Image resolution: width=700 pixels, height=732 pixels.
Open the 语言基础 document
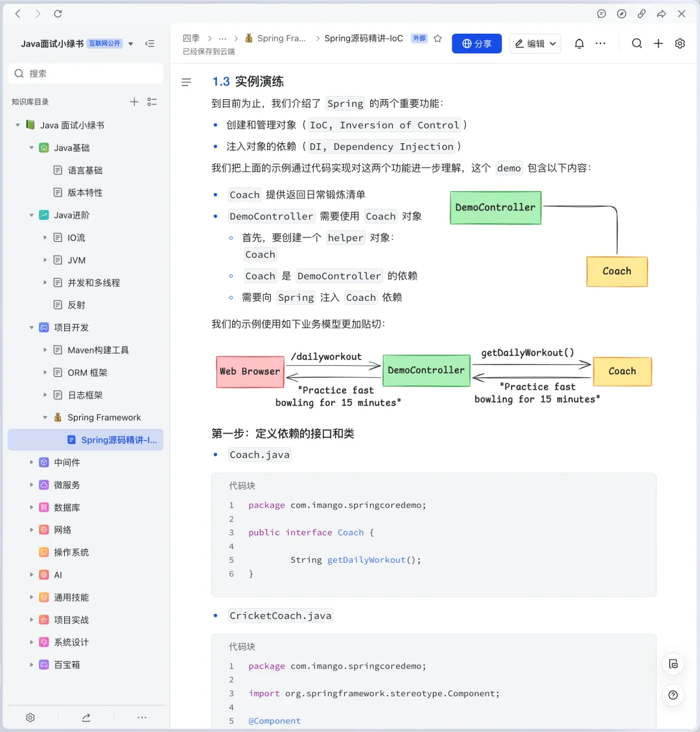click(x=86, y=171)
